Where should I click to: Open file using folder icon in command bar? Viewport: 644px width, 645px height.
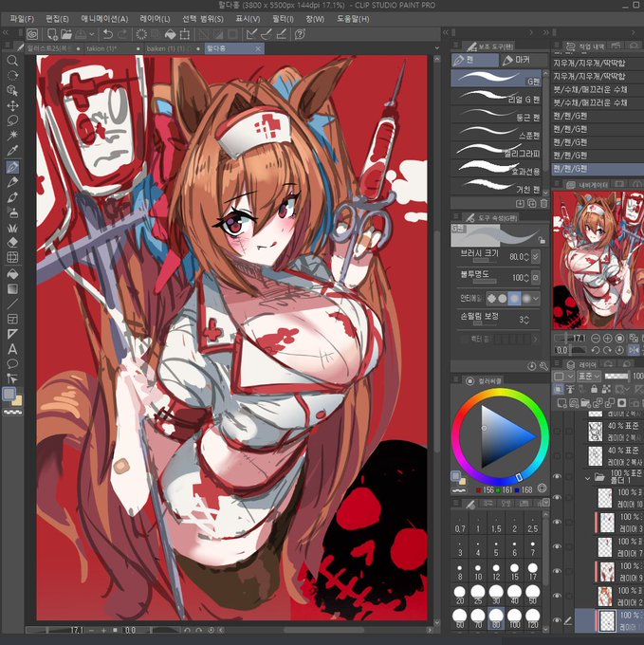point(66,34)
